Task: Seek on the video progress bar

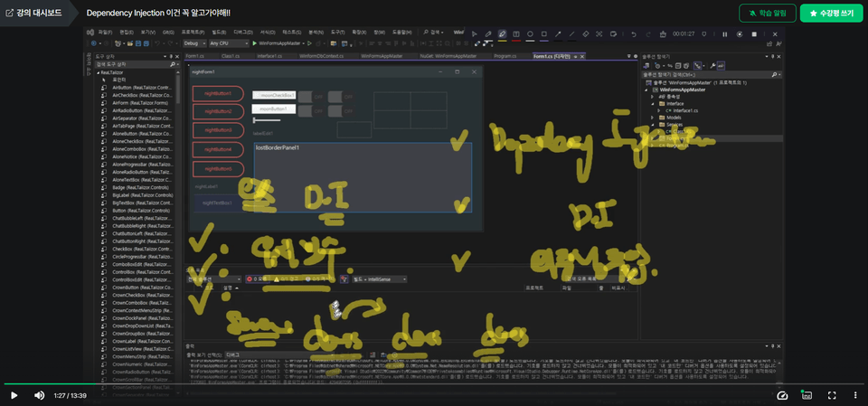Action: (x=434, y=383)
